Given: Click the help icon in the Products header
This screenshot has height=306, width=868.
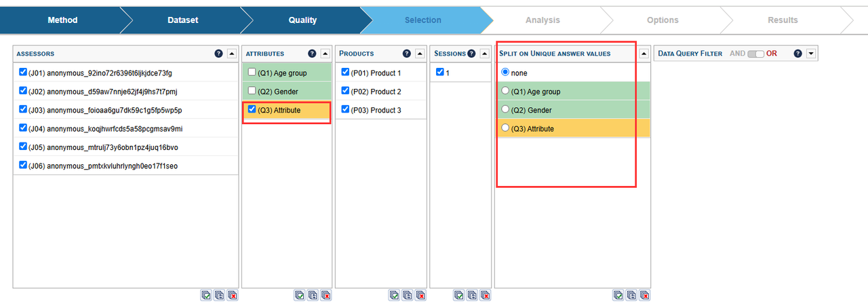Looking at the screenshot, I should point(406,53).
